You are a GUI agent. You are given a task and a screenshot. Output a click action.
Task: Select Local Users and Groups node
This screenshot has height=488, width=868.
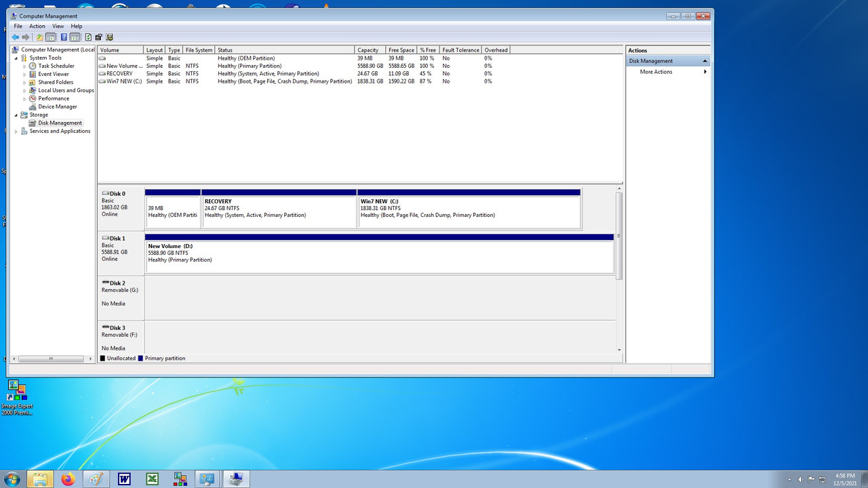click(66, 90)
